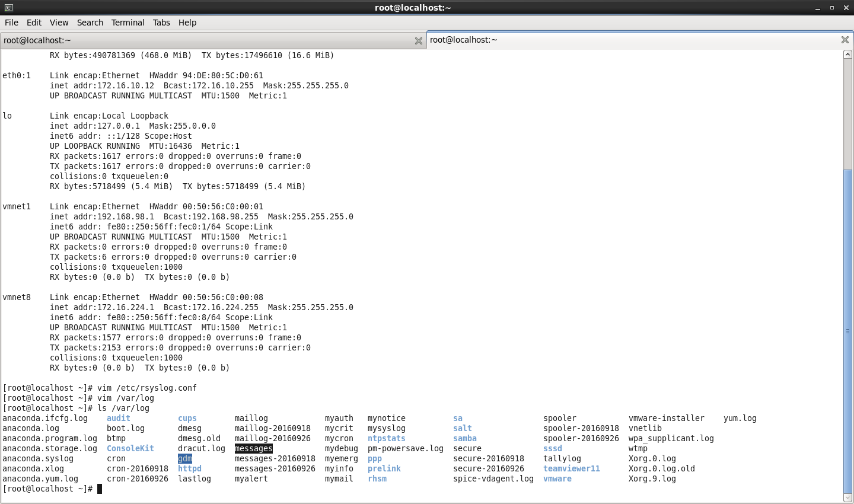The image size is (854, 504).
Task: Open the Terminal menu
Action: pyautogui.click(x=128, y=23)
